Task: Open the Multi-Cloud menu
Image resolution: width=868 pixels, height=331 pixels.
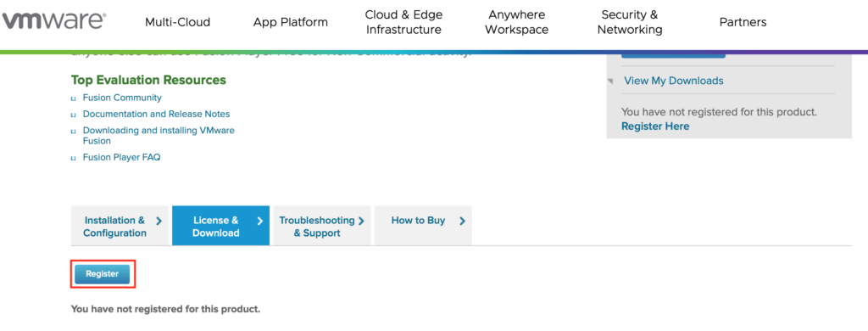Action: pyautogui.click(x=178, y=22)
